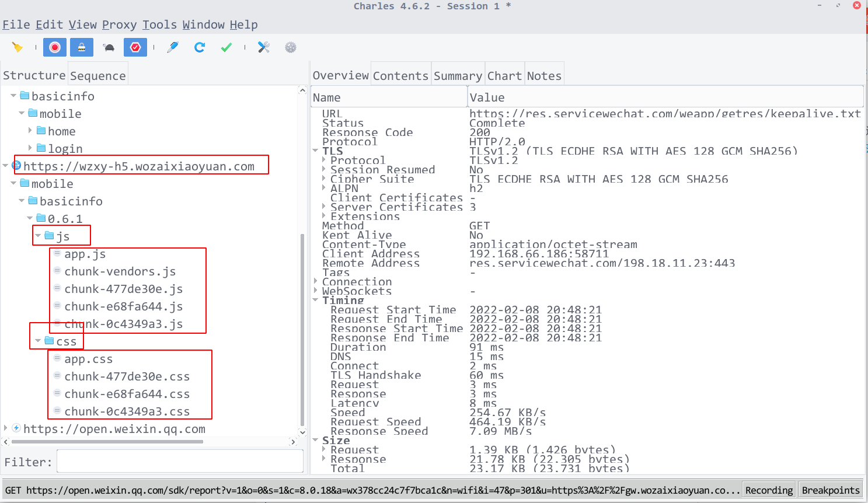This screenshot has width=868, height=503.
Task: Collapse the Timing section arrow
Action: click(315, 300)
